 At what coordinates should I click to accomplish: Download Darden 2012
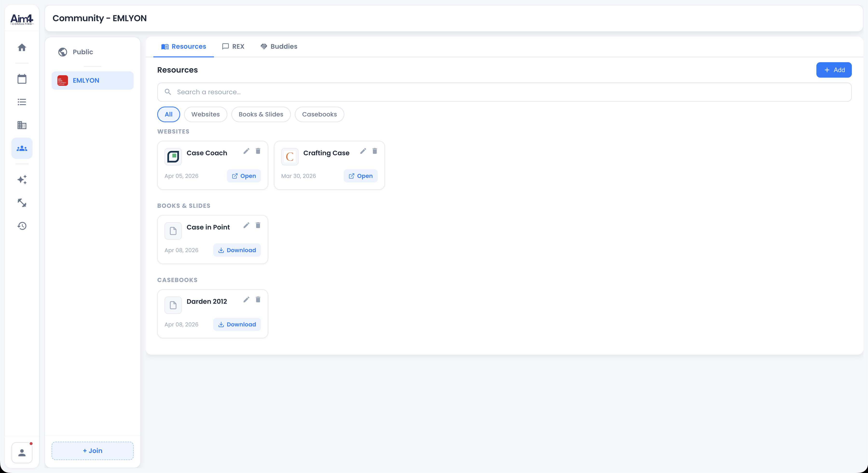click(x=237, y=324)
